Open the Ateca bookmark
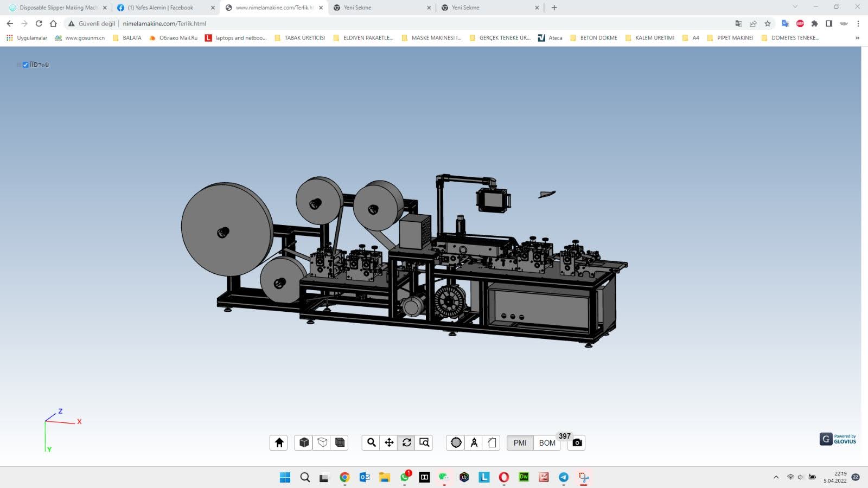 550,38
